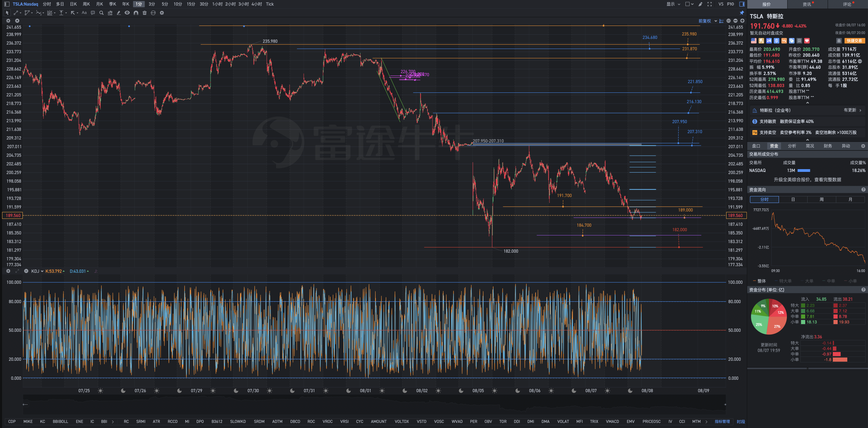Screen dimensions: 868x428
Task: Pin the chart toolbar
Action: (742, 13)
